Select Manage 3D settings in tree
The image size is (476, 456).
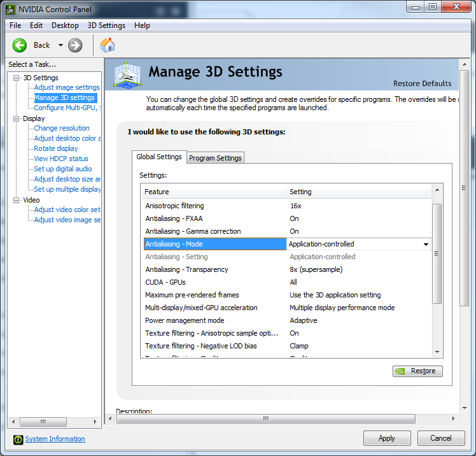(x=65, y=98)
